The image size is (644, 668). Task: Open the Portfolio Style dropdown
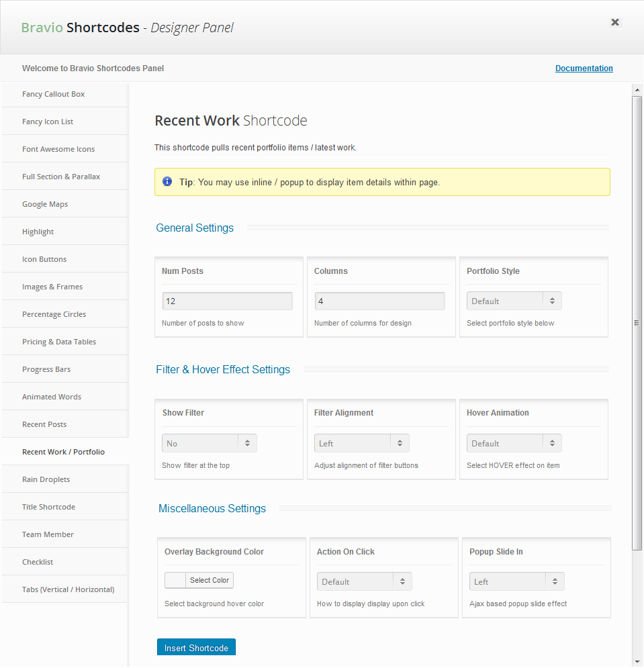[514, 301]
